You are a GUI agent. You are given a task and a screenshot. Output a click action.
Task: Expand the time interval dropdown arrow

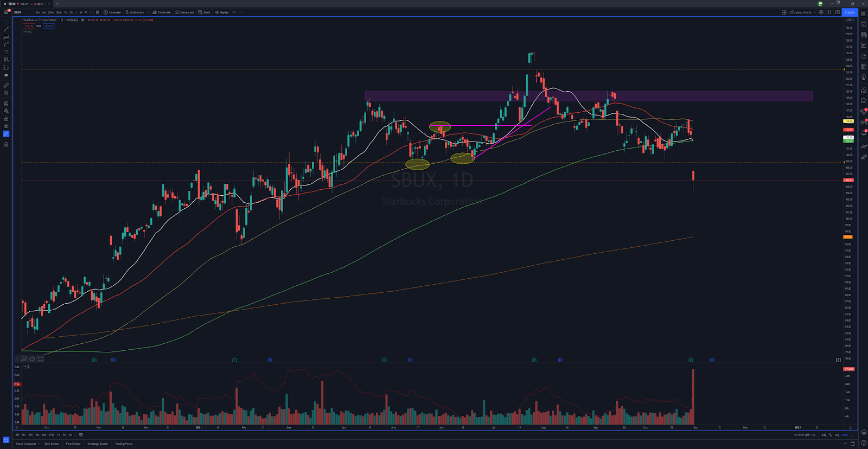[x=91, y=12]
